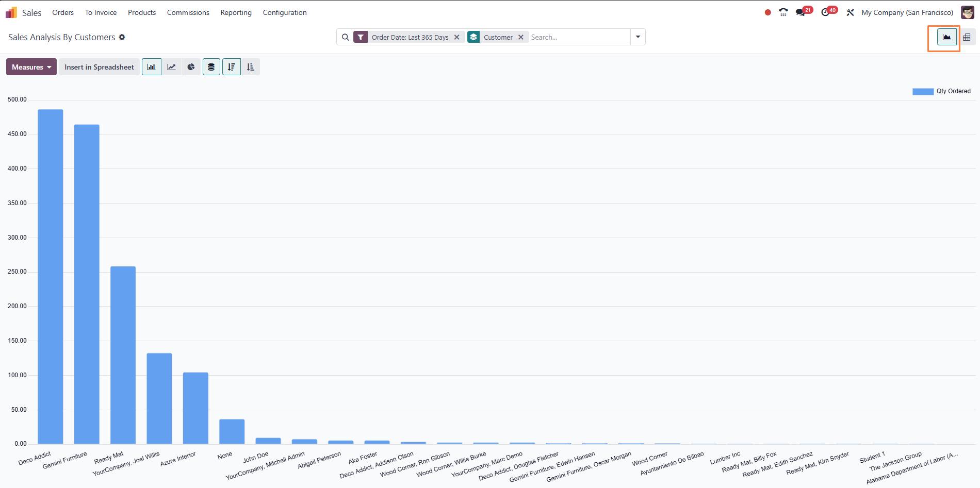This screenshot has width=980, height=488.
Task: Click Insert in Spreadsheet button
Action: tap(99, 67)
